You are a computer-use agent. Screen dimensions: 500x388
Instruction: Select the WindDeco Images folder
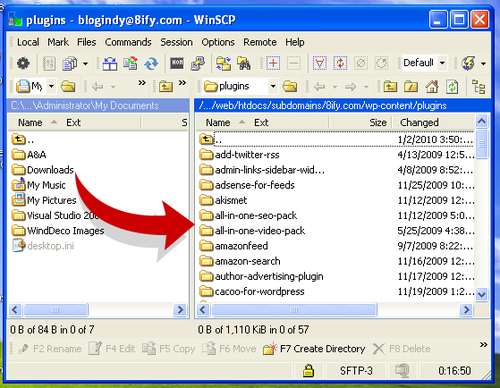coord(58,230)
